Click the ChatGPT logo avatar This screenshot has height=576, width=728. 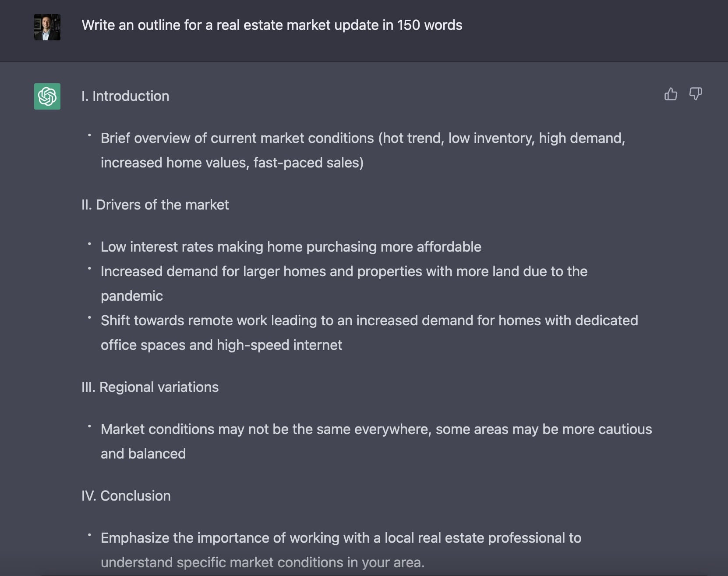click(x=47, y=96)
